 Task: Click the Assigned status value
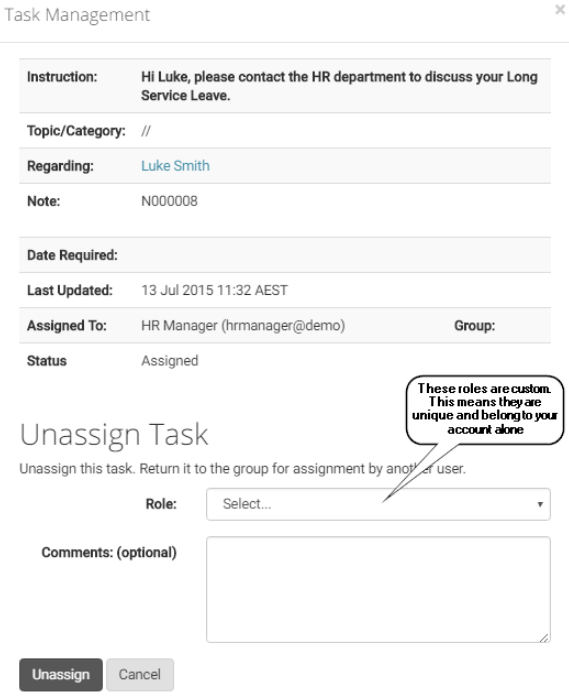pyautogui.click(x=170, y=361)
